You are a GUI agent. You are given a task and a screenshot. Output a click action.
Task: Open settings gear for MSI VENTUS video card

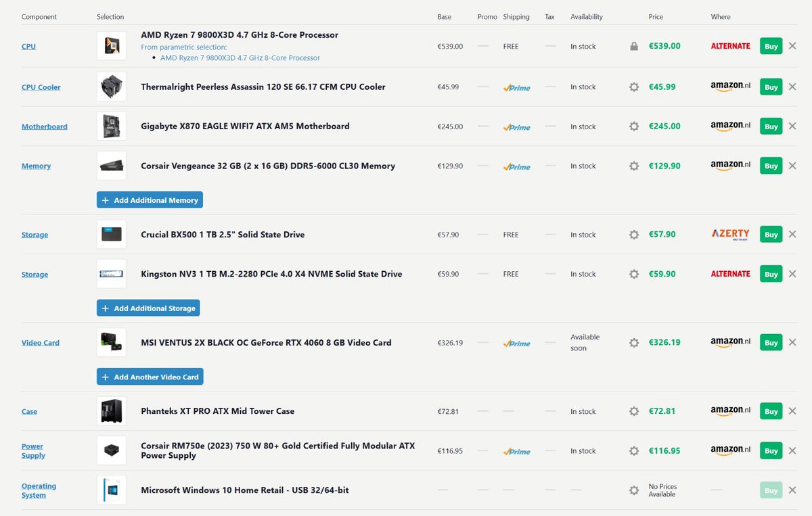[634, 343]
